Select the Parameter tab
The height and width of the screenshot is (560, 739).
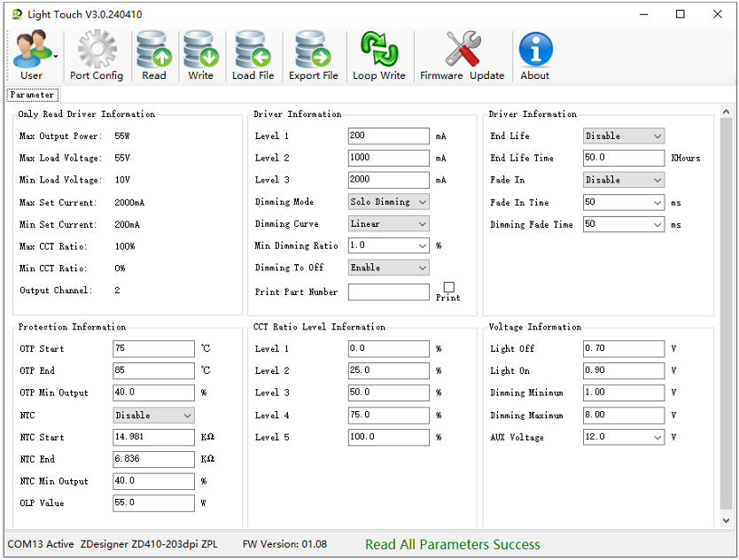point(32,95)
